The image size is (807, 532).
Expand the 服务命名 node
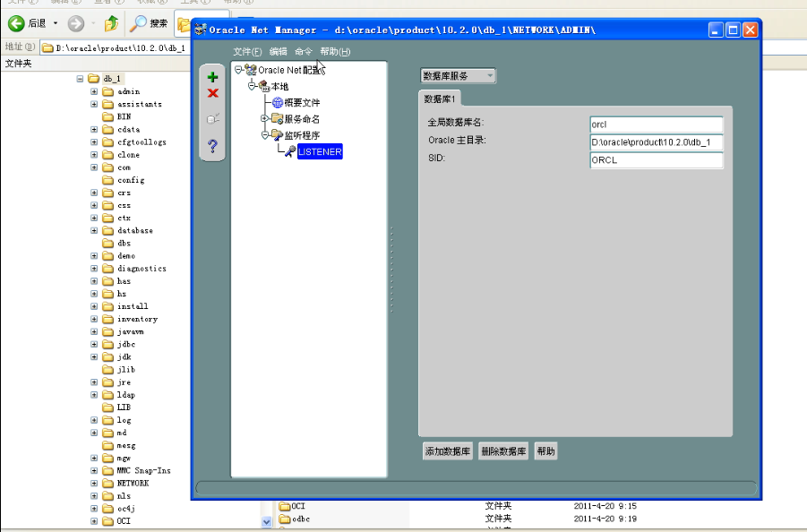click(264, 118)
